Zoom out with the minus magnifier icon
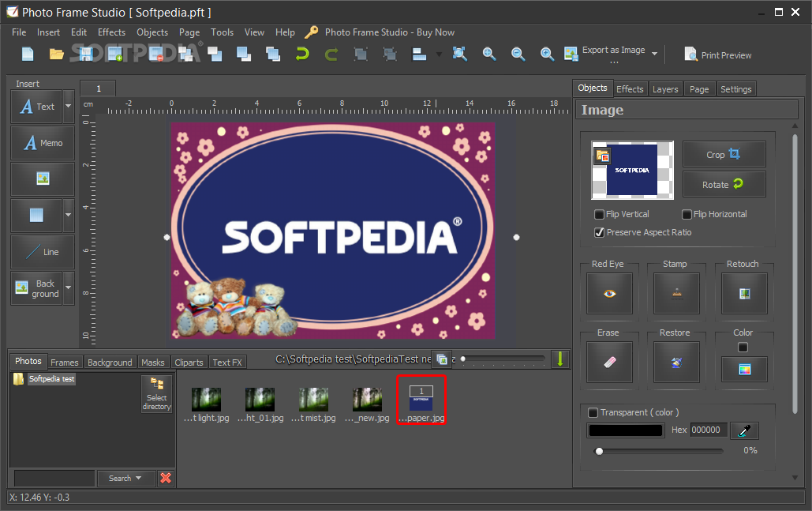 518,54
